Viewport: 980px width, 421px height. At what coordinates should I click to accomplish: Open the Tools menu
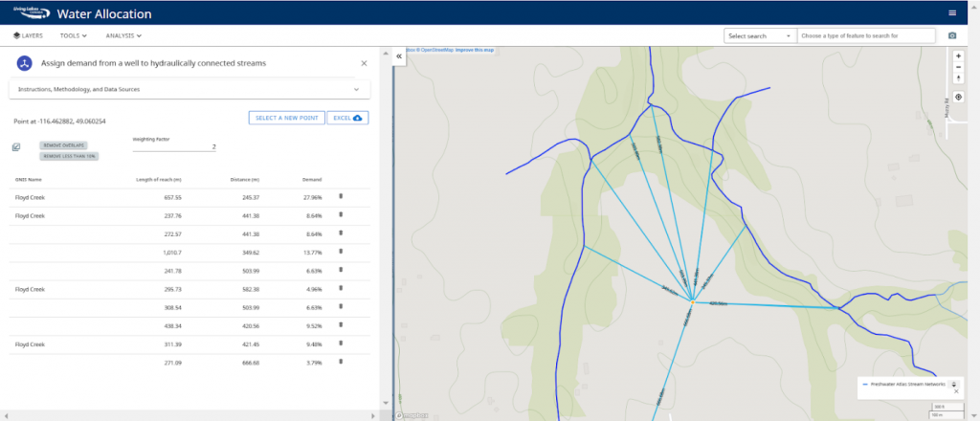(x=74, y=35)
